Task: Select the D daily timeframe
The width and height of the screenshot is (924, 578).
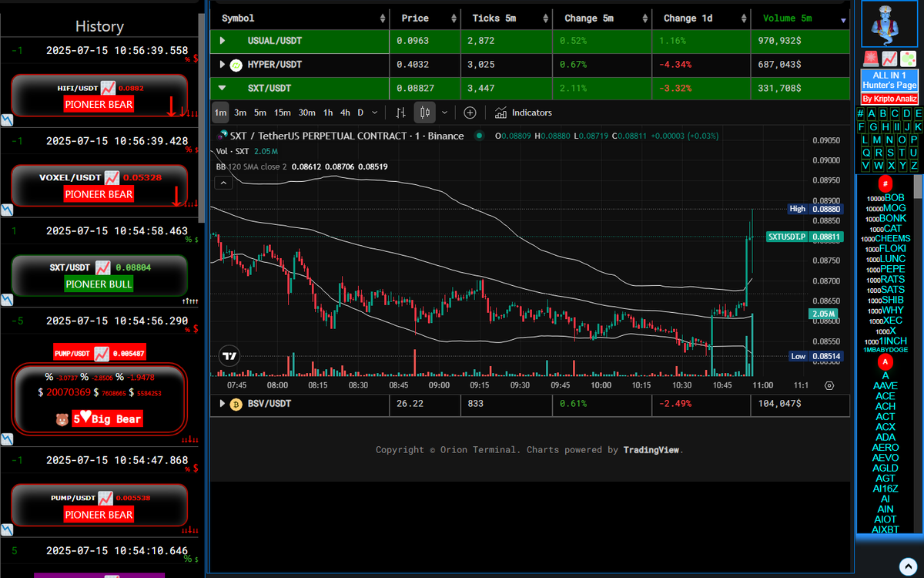Action: [x=360, y=113]
